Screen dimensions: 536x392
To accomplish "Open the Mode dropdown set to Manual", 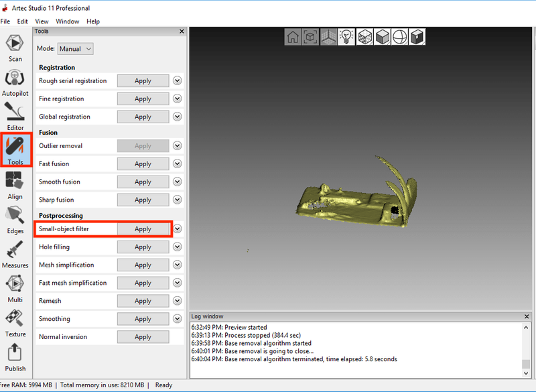I will click(74, 49).
